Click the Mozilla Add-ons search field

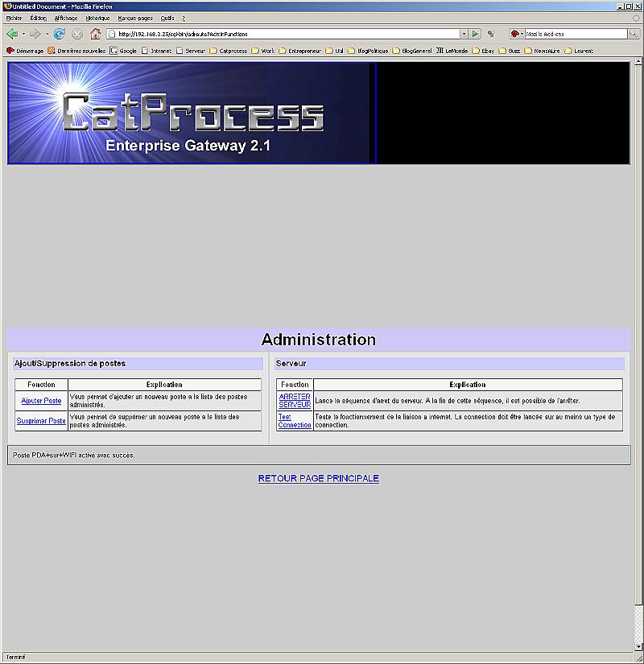tap(576, 34)
